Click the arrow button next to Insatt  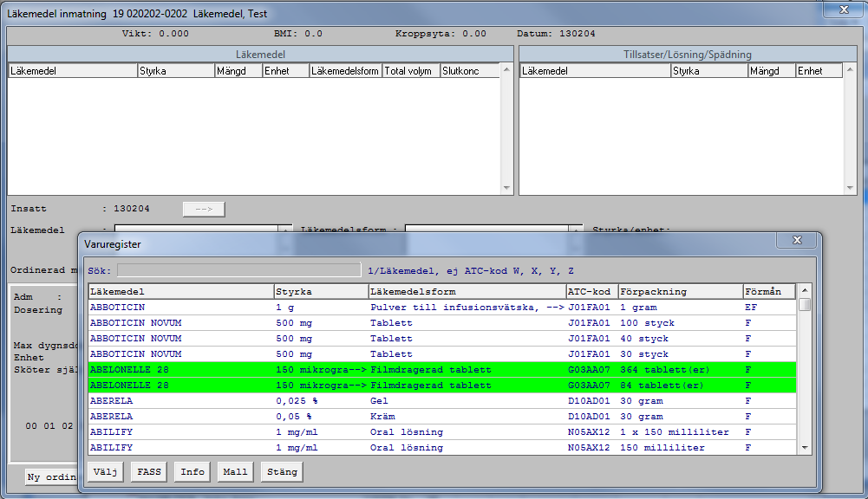point(204,209)
